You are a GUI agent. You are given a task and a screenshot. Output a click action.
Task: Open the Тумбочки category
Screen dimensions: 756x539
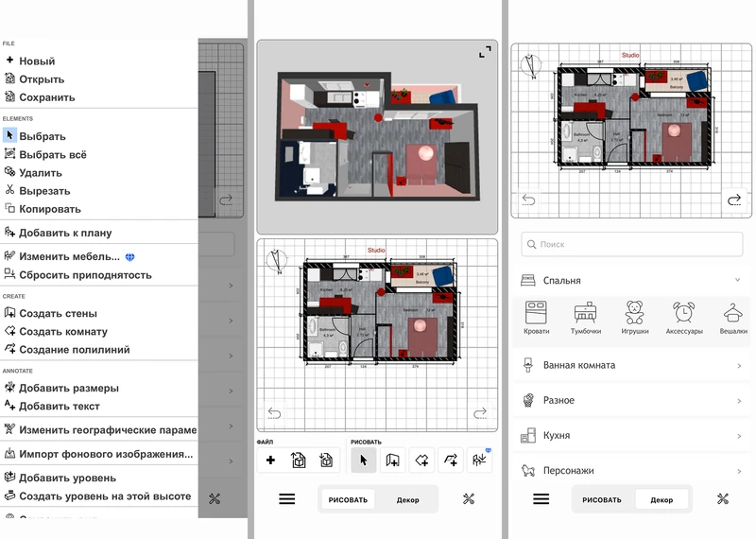click(x=586, y=318)
